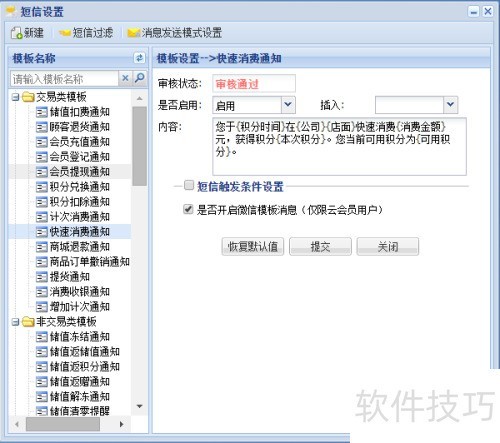Select the 积分兑换通知 template icon

tap(42, 187)
